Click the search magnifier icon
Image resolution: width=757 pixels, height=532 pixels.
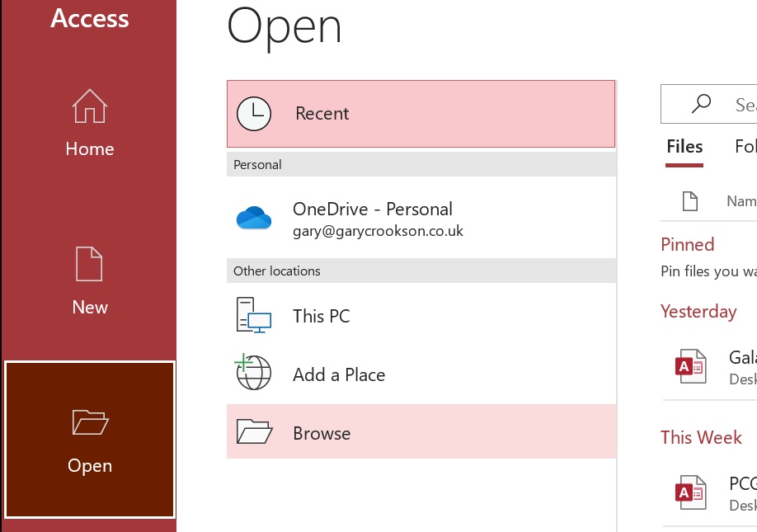[x=700, y=104]
